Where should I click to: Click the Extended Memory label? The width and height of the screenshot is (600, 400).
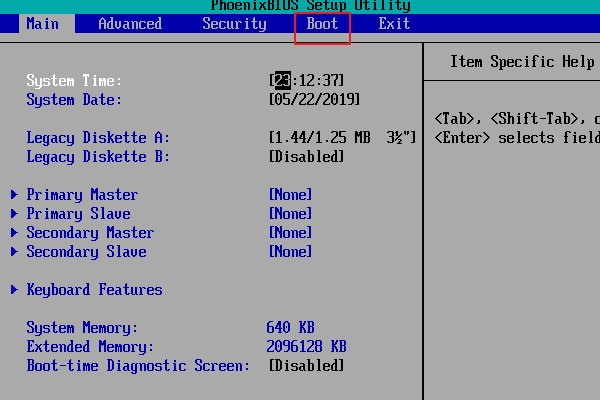(90, 346)
